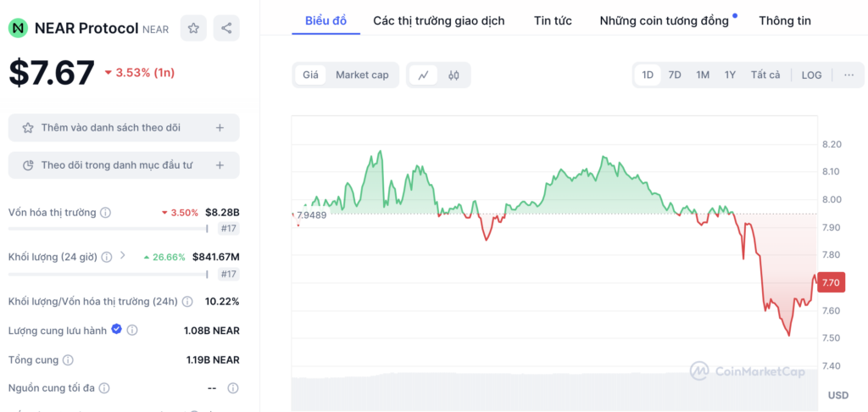Click Theo dõi trong danh mục đầu tư button

(x=124, y=165)
